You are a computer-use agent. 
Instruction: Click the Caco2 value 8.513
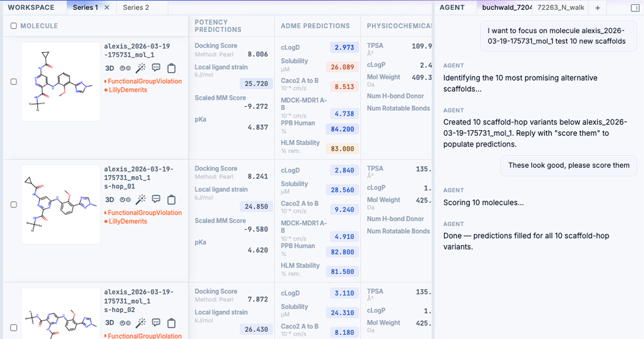[344, 87]
